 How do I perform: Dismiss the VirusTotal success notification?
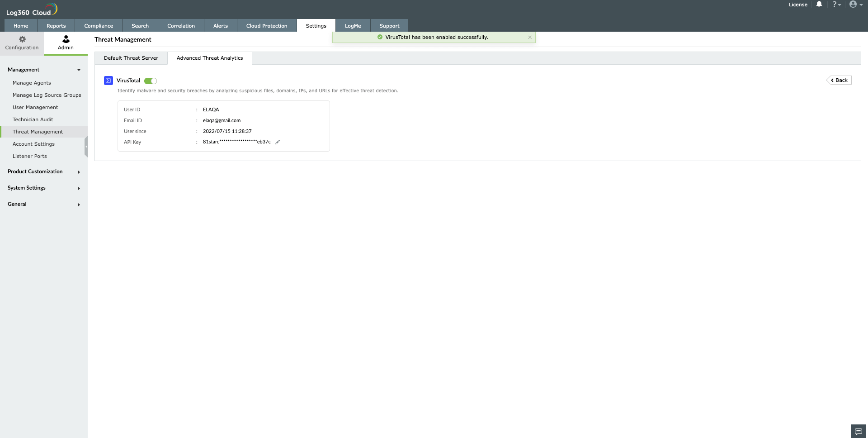pos(530,38)
